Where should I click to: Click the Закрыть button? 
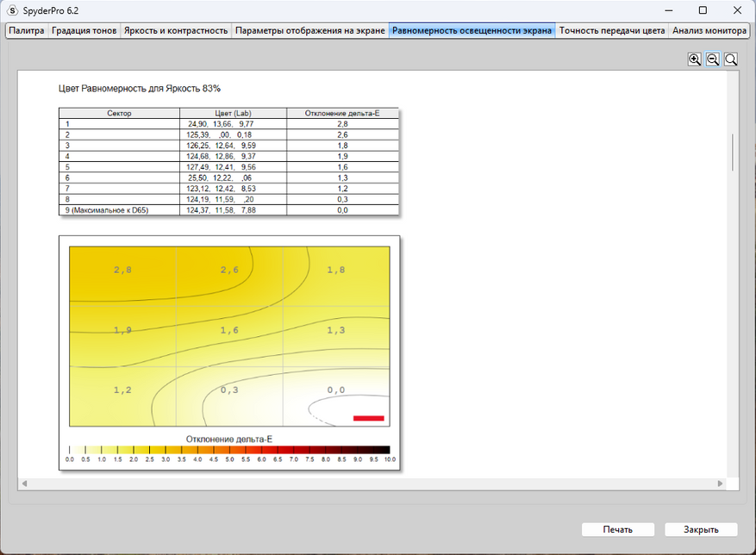701,529
